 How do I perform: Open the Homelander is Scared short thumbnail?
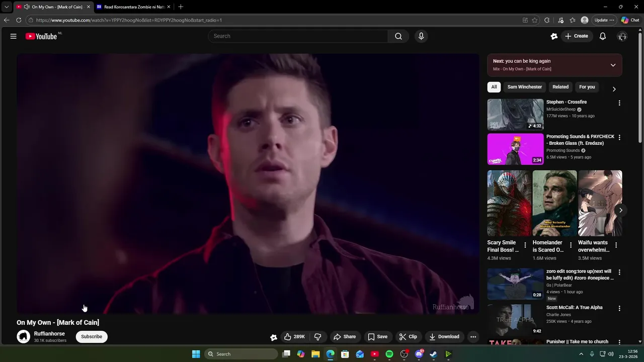click(x=554, y=203)
